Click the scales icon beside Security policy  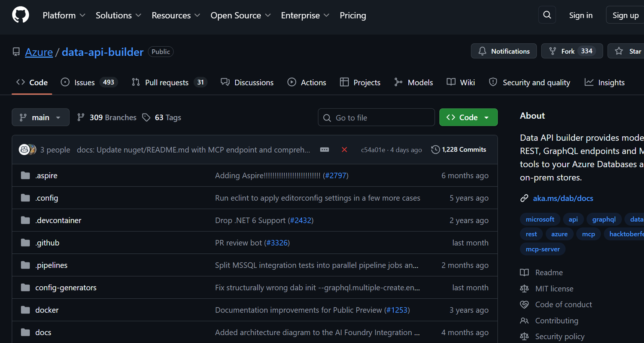tap(524, 337)
